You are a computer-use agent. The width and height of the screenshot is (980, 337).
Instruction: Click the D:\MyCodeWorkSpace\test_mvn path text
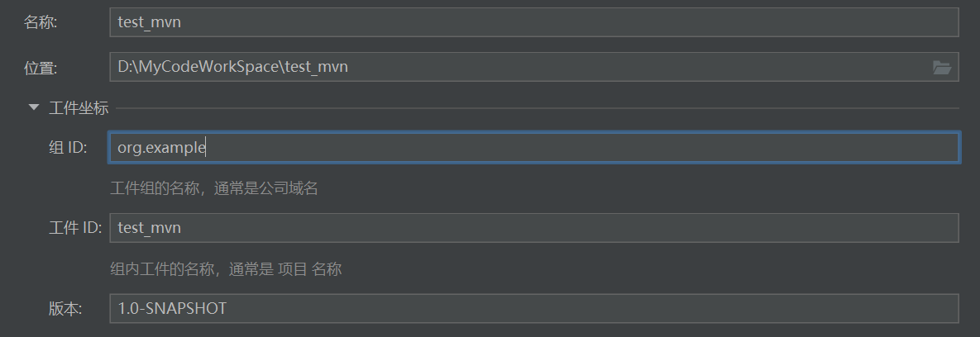click(x=232, y=68)
